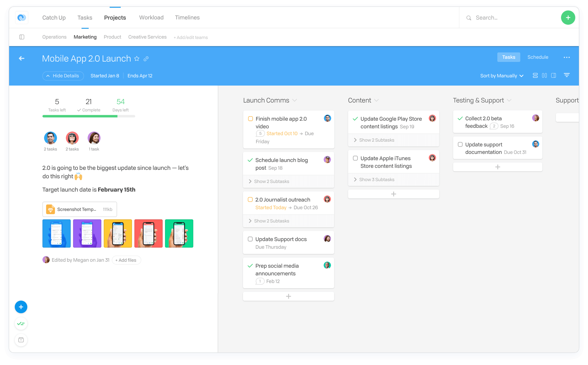588x365 pixels.
Task: Click assignee avatar on Finish mobile app video
Action: [x=327, y=118]
